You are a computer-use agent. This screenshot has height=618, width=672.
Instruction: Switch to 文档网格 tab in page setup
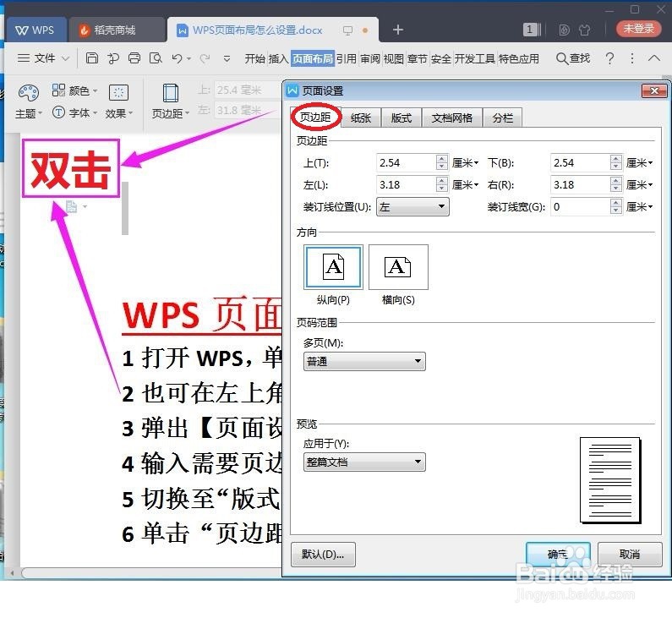[451, 118]
